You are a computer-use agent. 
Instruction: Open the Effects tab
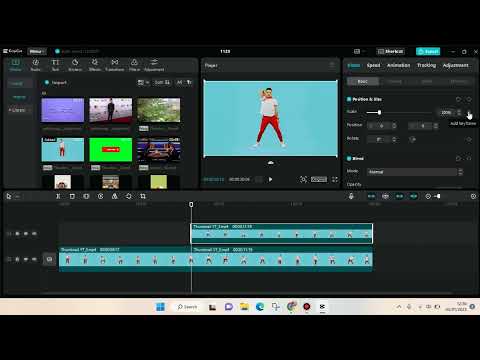pos(95,65)
